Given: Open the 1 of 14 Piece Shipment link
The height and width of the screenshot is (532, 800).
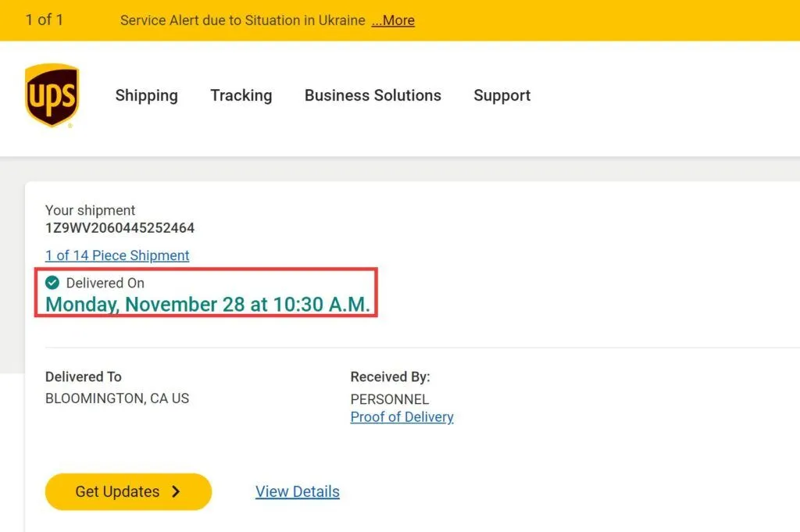Looking at the screenshot, I should tap(117, 255).
